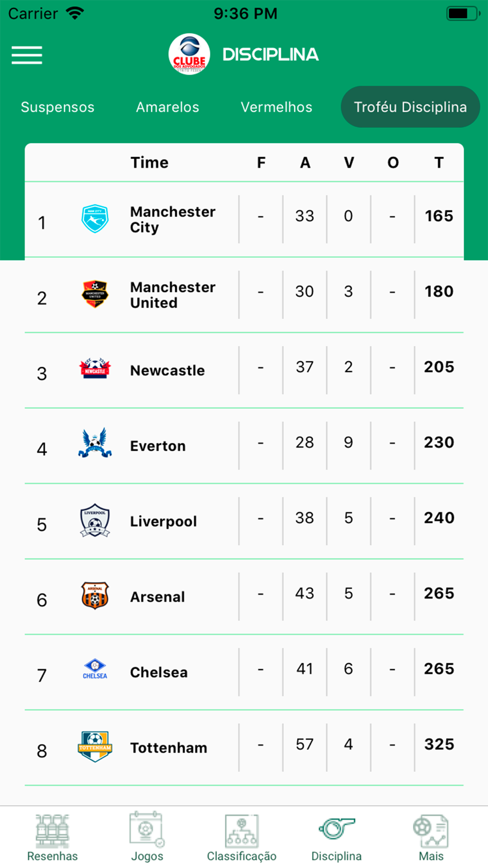Tap the Tottenham team badge

95,746
